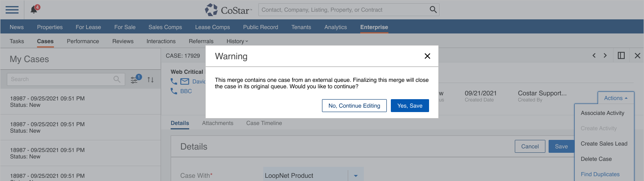This screenshot has width=644, height=181.
Task: Click the My Cases search field
Action: (60, 79)
